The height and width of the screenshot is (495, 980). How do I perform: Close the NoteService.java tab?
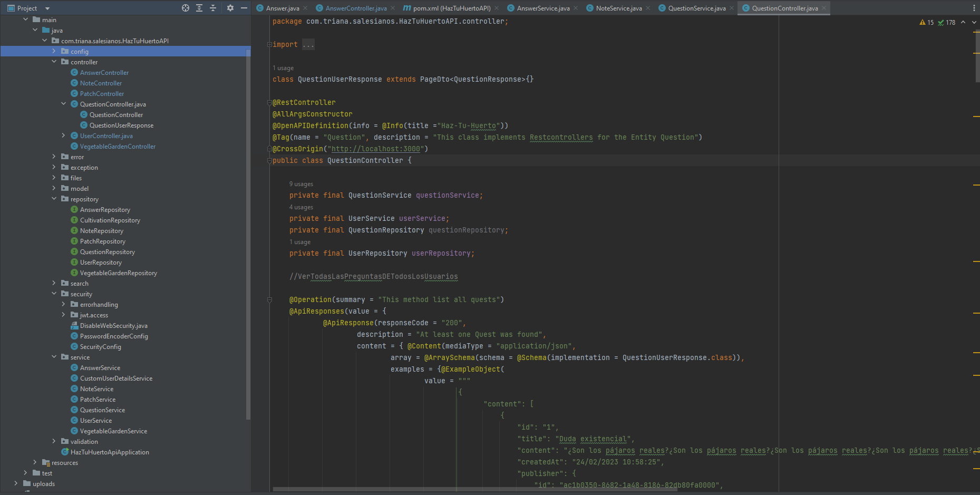pyautogui.click(x=648, y=8)
